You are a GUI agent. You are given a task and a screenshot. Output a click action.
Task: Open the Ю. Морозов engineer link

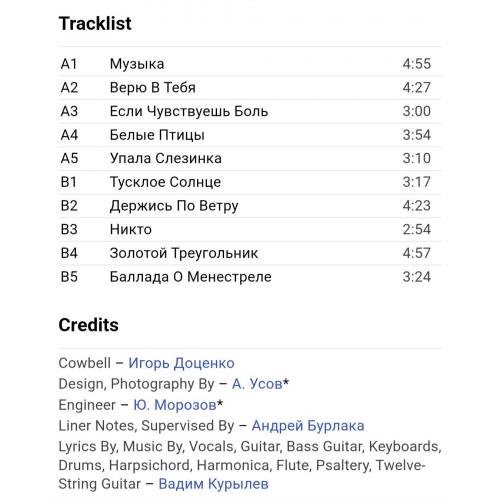pyautogui.click(x=175, y=405)
